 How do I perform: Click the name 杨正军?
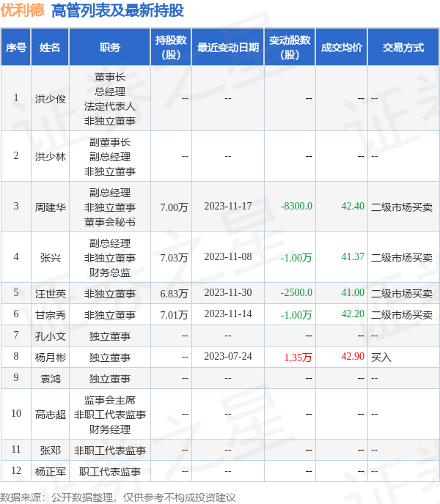click(51, 471)
